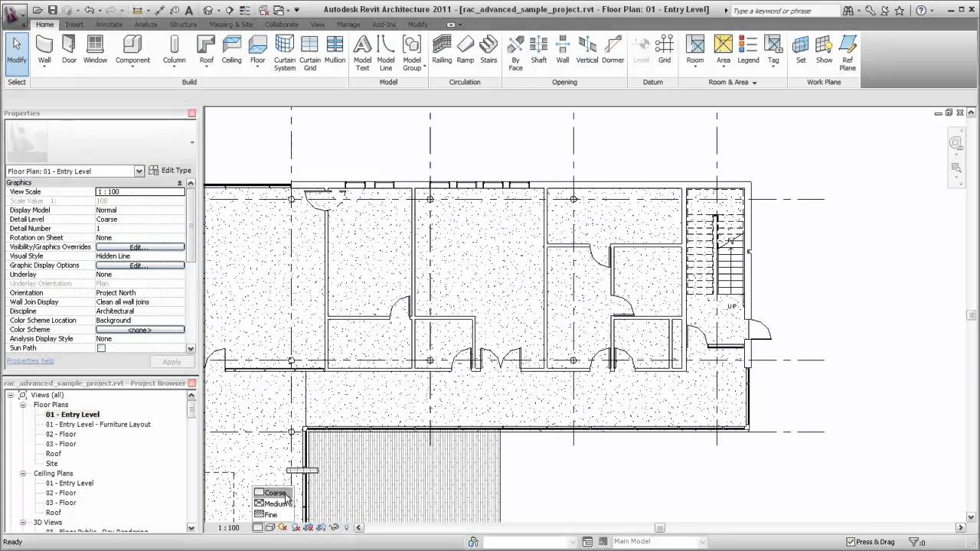Collapse the Ceiling Plans tree node
The height and width of the screenshot is (551, 980).
tap(24, 474)
